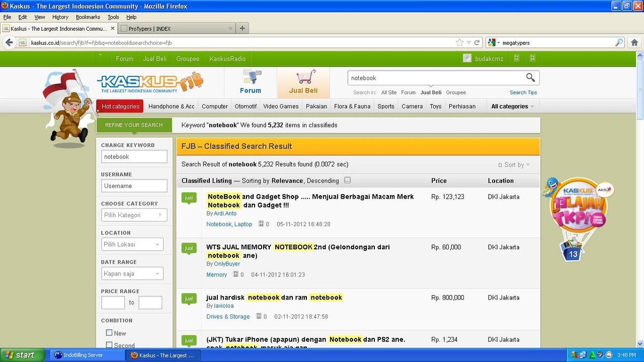This screenshot has height=362, width=644.
Task: Open new tab with plus button
Action: coord(242,28)
